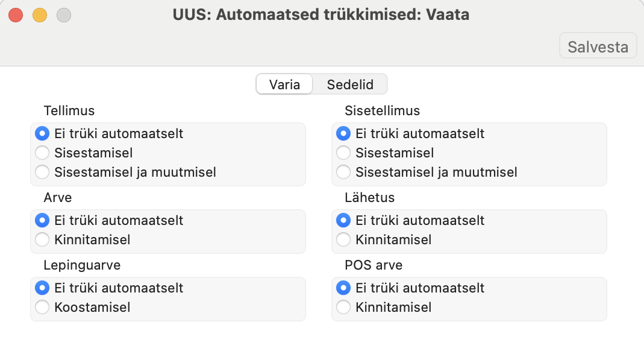
Task: Minimize the window with yellow button
Action: [x=40, y=15]
